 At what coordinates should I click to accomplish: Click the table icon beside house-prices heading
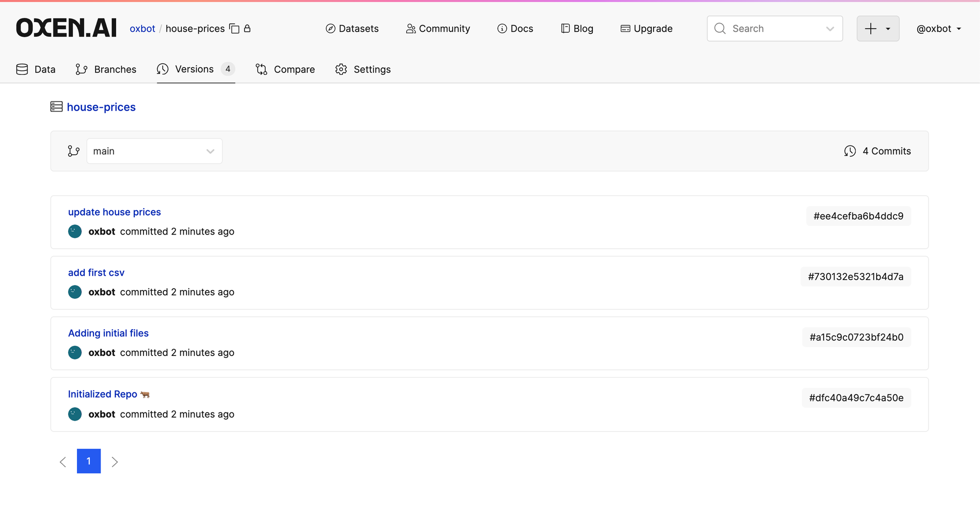point(56,107)
